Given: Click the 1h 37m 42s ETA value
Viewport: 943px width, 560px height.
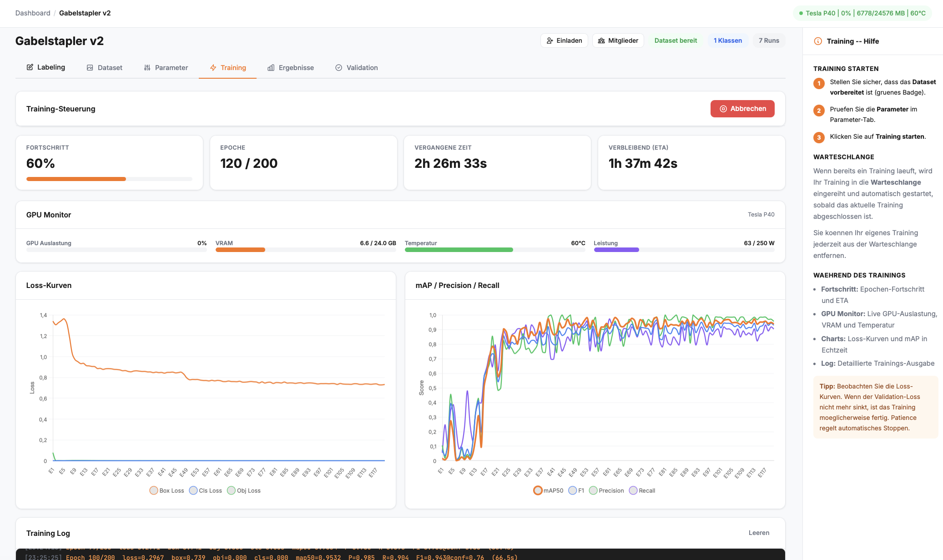Looking at the screenshot, I should (x=643, y=163).
